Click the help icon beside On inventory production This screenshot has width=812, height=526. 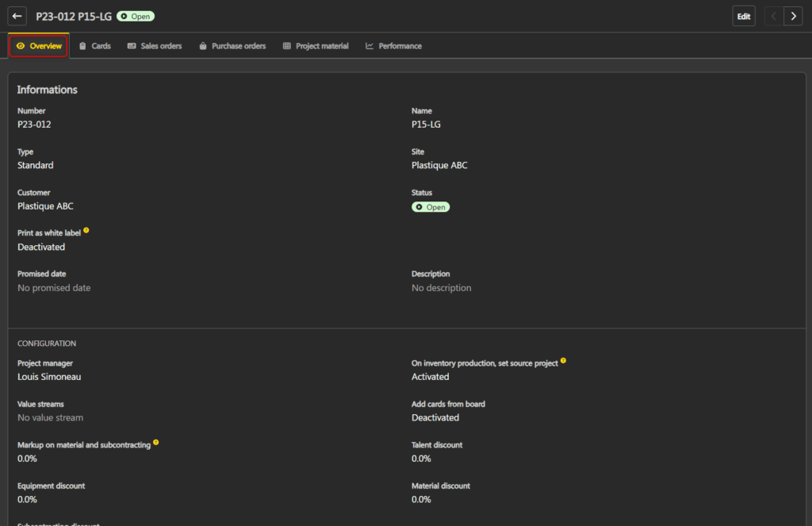[x=564, y=361]
